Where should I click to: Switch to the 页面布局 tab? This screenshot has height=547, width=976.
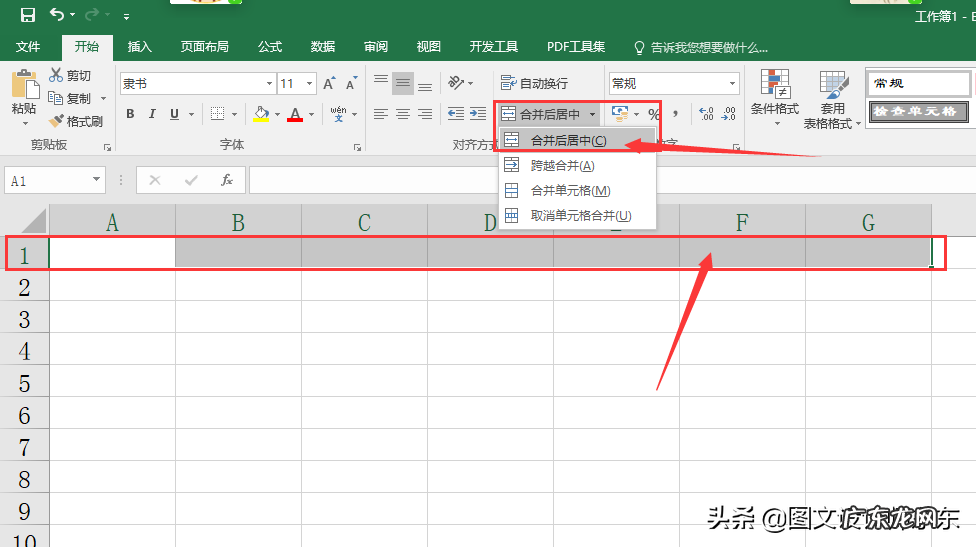[x=205, y=47]
